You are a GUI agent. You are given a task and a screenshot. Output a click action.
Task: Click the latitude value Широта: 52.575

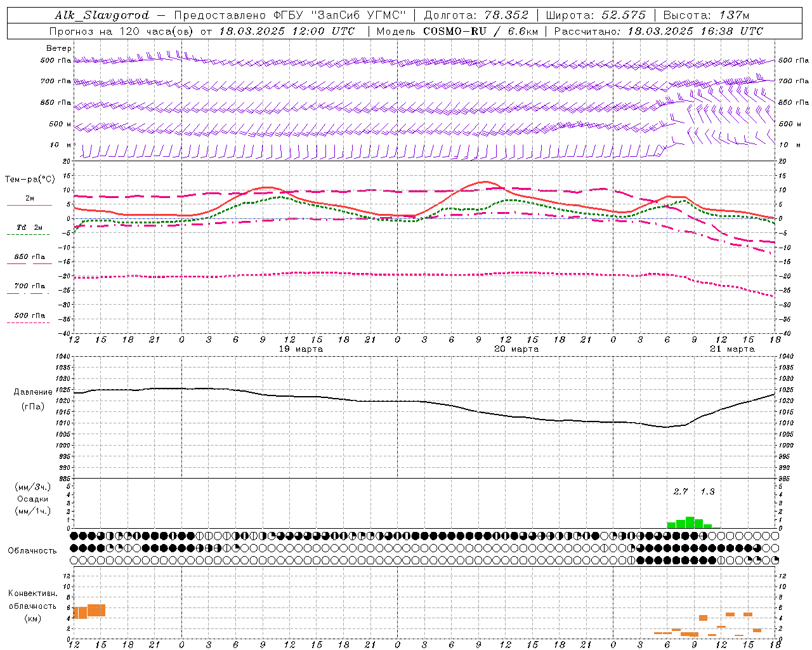coord(596,15)
